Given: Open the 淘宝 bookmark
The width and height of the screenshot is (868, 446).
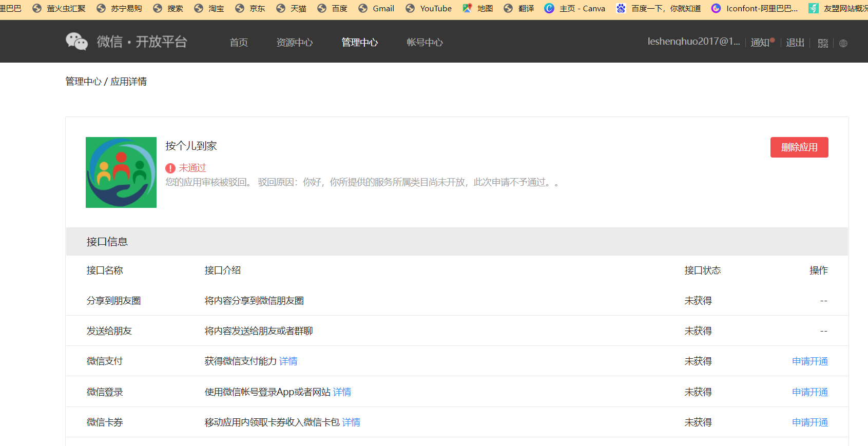Looking at the screenshot, I should tap(209, 8).
